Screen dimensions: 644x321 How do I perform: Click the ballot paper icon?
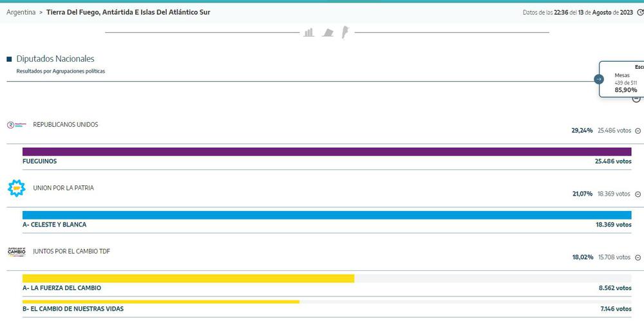328,32
